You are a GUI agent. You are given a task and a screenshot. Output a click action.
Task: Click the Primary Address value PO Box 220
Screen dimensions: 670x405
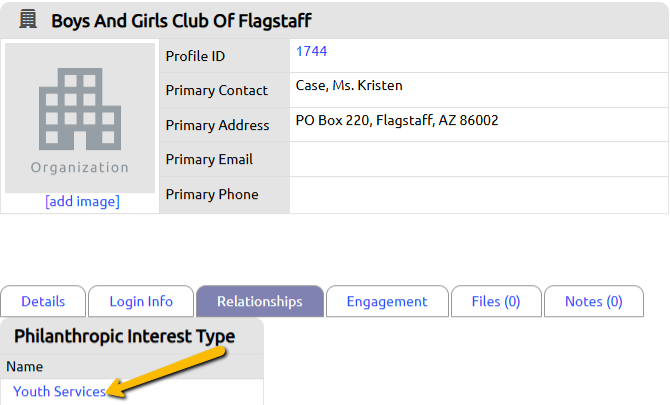[397, 120]
